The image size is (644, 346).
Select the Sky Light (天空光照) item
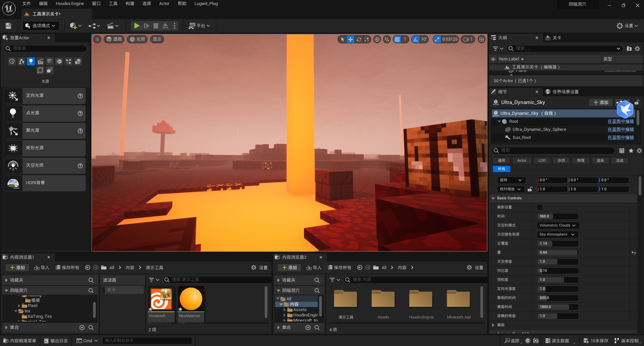[45, 165]
